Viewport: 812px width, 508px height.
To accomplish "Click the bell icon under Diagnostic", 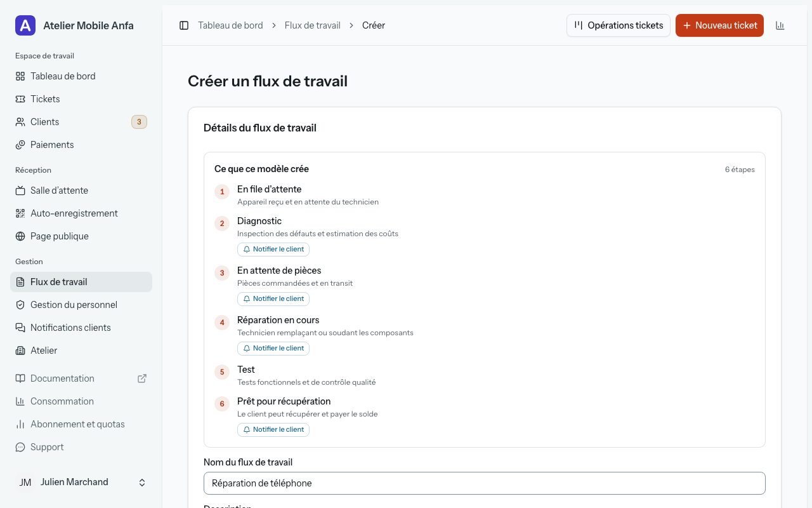I will 247,250.
